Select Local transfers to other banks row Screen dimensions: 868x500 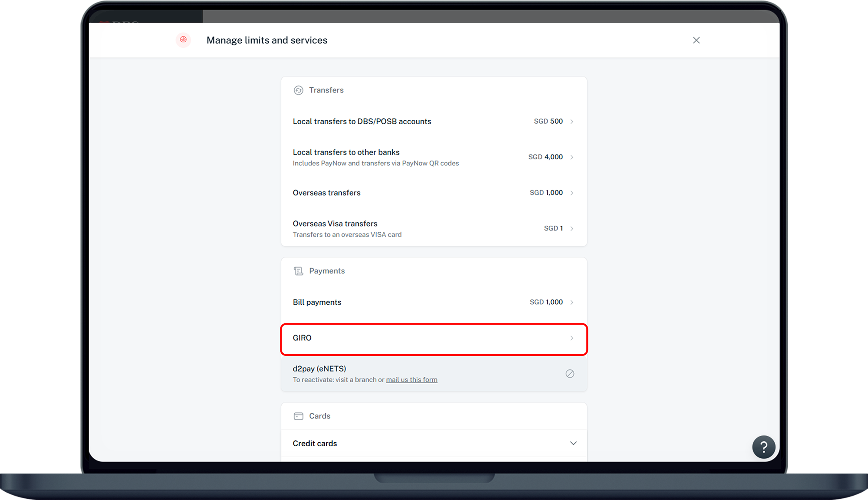[x=346, y=153]
